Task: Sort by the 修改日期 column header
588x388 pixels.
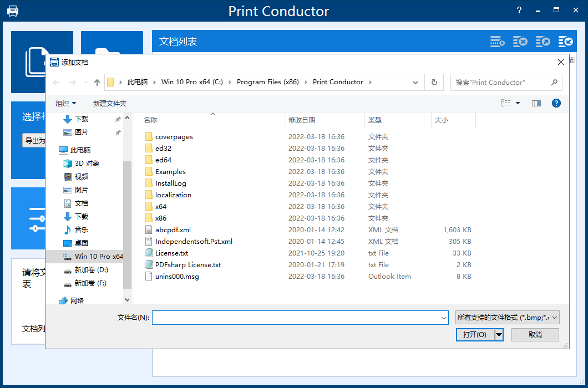Action: [302, 120]
